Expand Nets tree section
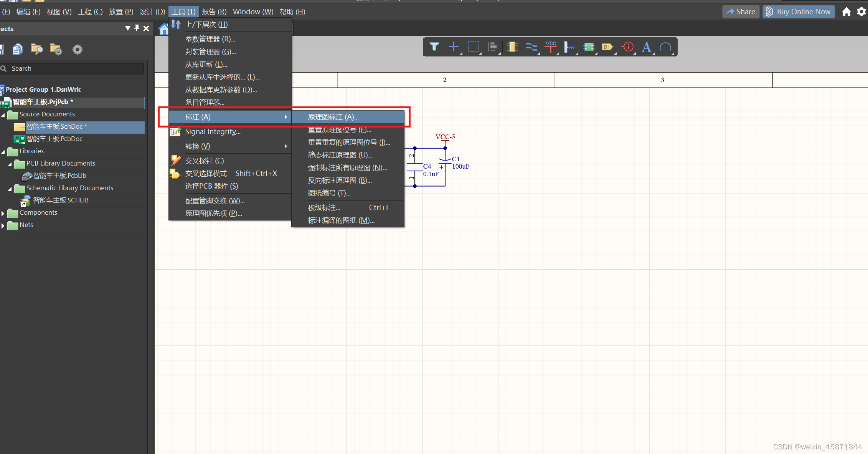The height and width of the screenshot is (454, 868). 5,225
